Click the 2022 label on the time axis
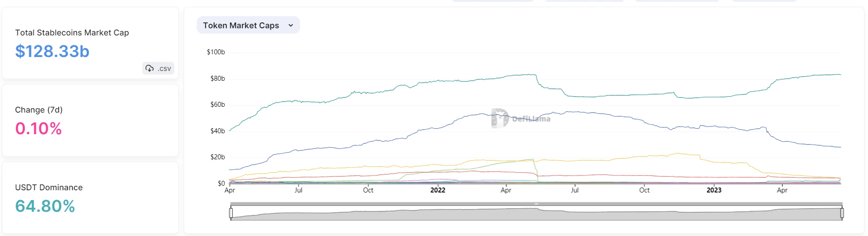This screenshot has height=236, width=868. (x=438, y=190)
